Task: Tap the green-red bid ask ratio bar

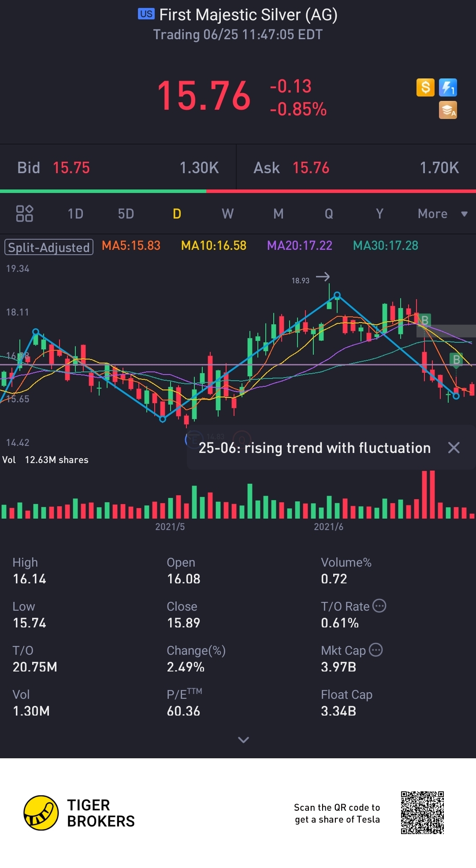Action: pos(238,191)
